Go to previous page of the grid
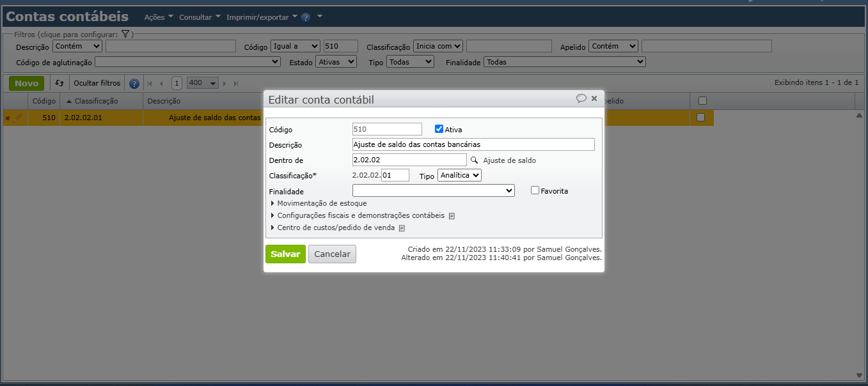The height and width of the screenshot is (386, 868). coord(161,83)
